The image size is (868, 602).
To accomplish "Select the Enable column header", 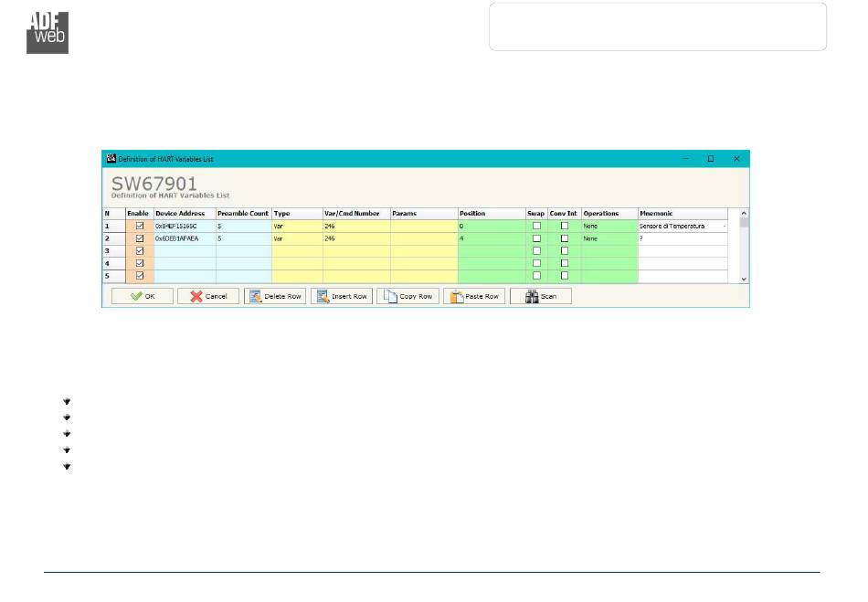I will coord(140,214).
